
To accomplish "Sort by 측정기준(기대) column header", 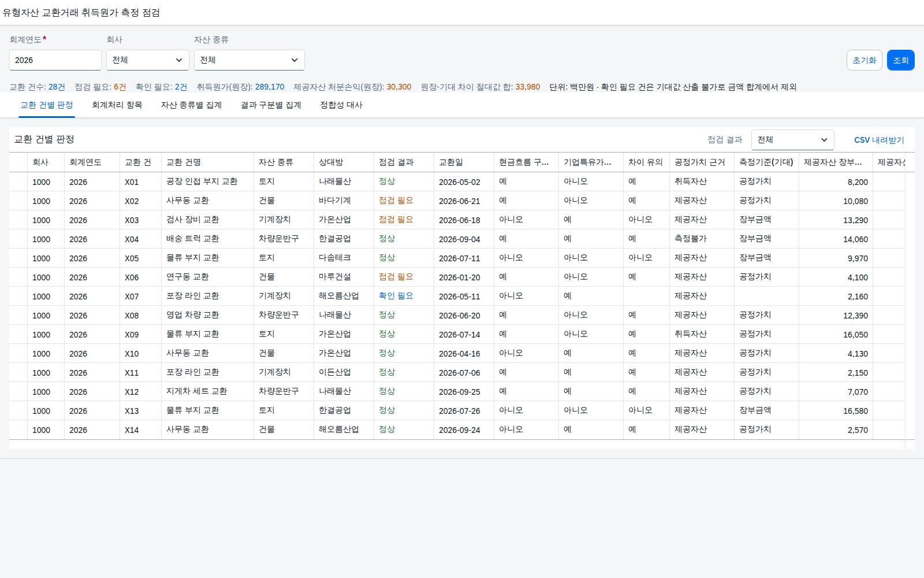I will pos(767,162).
